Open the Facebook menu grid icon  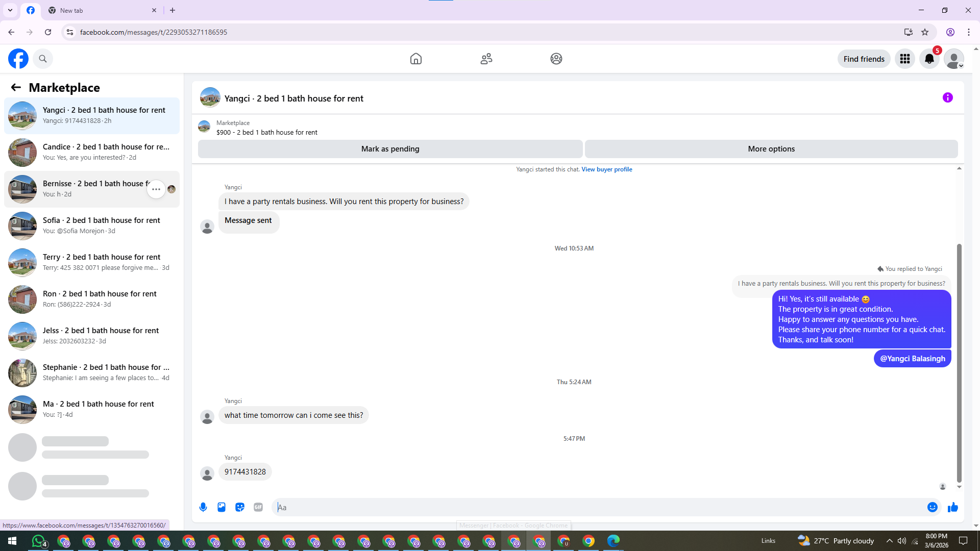pyautogui.click(x=904, y=59)
